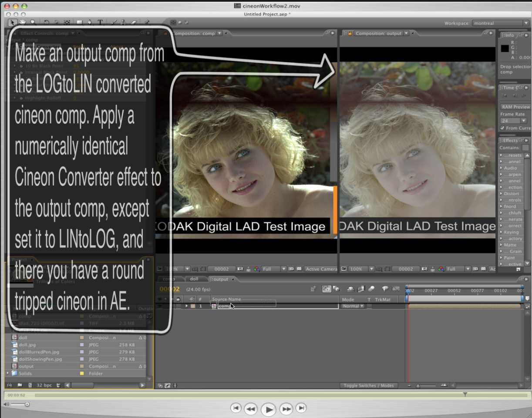Switch to the output timeline tab
The width and height of the screenshot is (532, 418).
[221, 279]
